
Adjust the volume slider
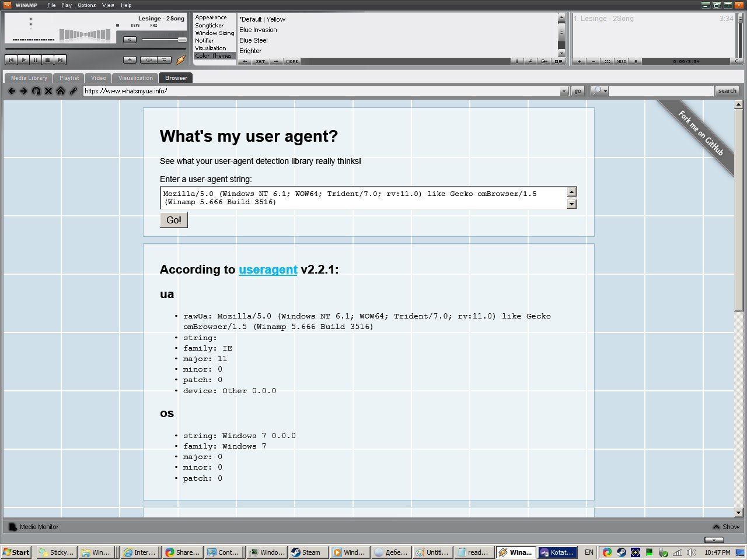[x=164, y=40]
